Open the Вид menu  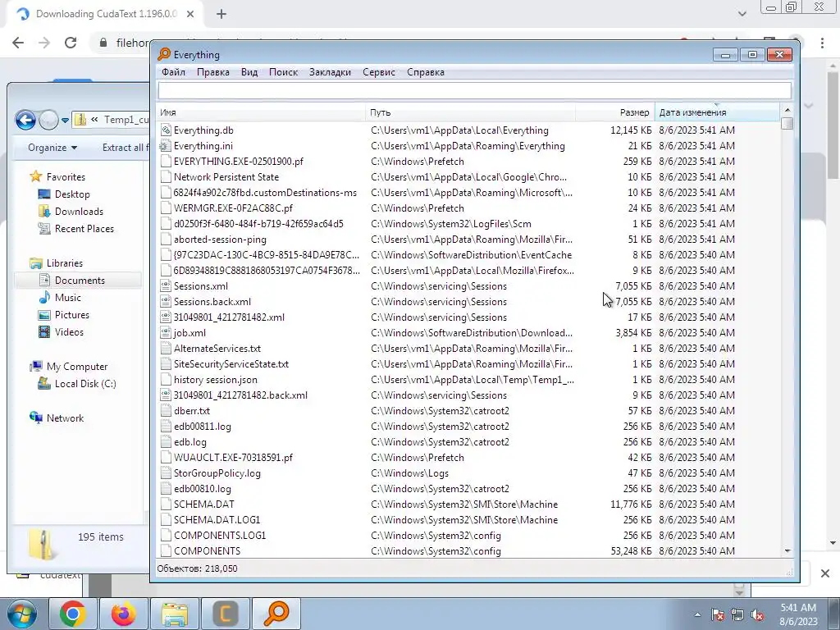click(249, 72)
